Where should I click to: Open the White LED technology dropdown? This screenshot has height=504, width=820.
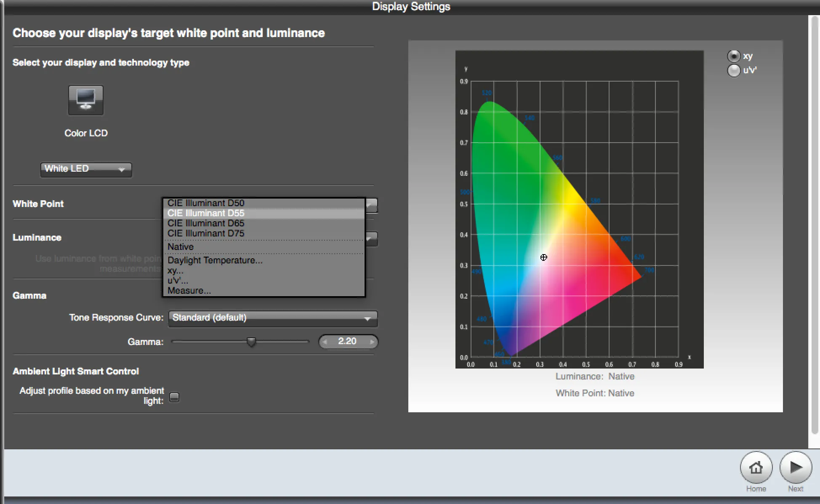point(86,169)
